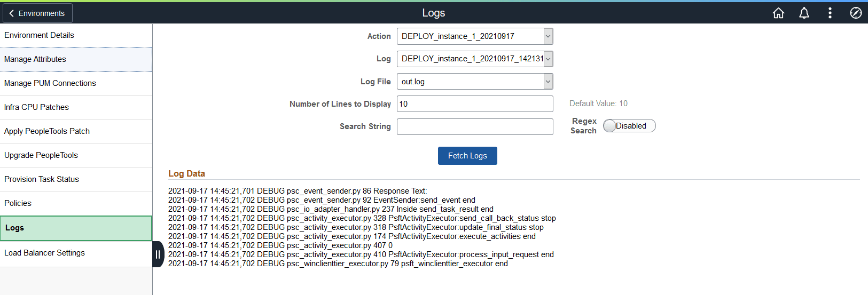Click log line 'execute_activities end'
868x295 pixels.
(352, 236)
